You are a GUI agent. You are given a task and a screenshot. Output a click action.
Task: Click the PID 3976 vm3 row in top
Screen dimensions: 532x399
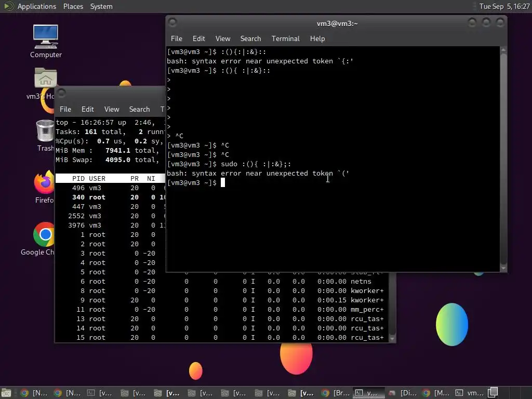(x=110, y=225)
